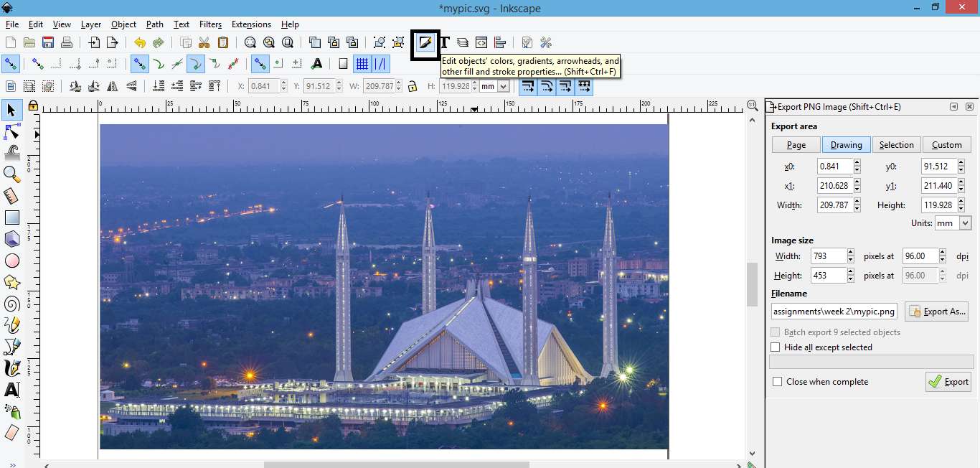
Task: Open an existing document folder icon
Action: [x=29, y=43]
